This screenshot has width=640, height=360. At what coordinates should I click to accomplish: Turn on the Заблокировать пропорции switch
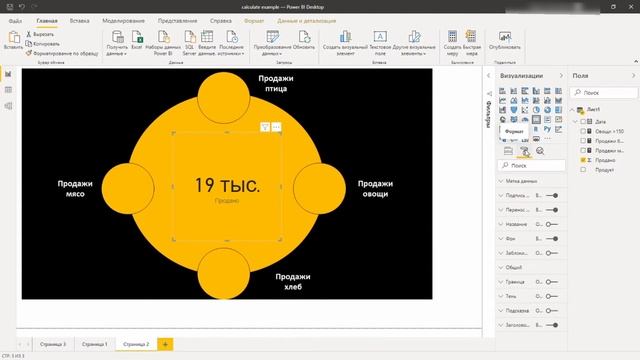[x=552, y=253]
